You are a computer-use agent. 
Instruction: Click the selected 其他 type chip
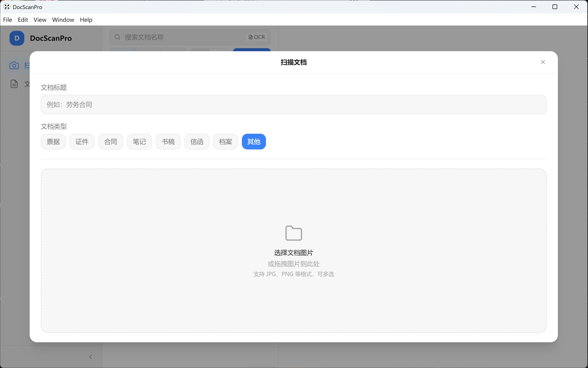(253, 142)
